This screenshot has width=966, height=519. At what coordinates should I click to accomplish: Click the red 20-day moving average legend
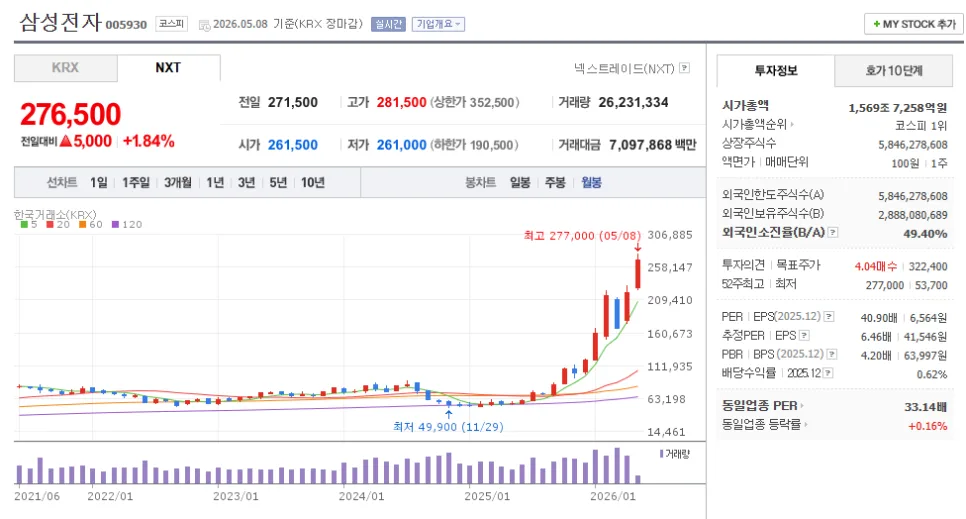[x=59, y=224]
